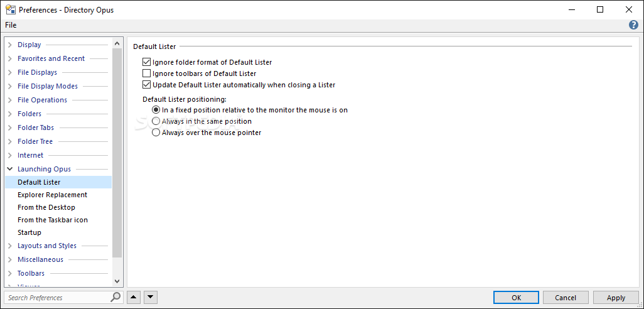
Task: Go to next page with down arrow button
Action: click(x=150, y=298)
